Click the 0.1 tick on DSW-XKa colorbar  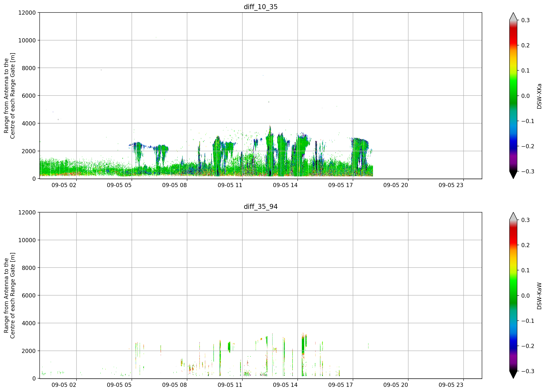tap(525, 71)
